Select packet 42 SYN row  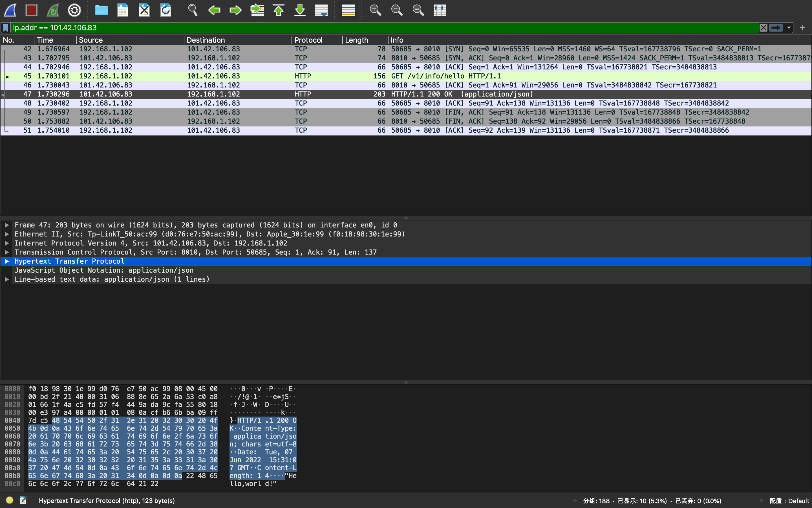[406, 49]
